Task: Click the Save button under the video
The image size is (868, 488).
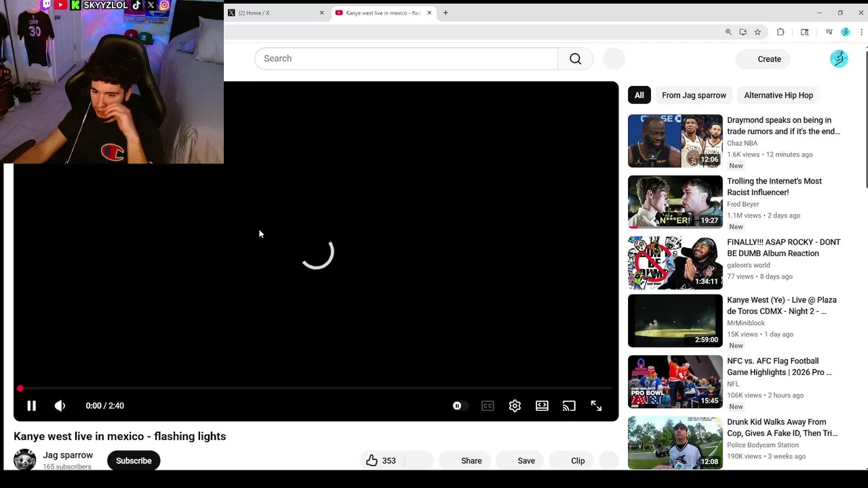Action: (519, 461)
